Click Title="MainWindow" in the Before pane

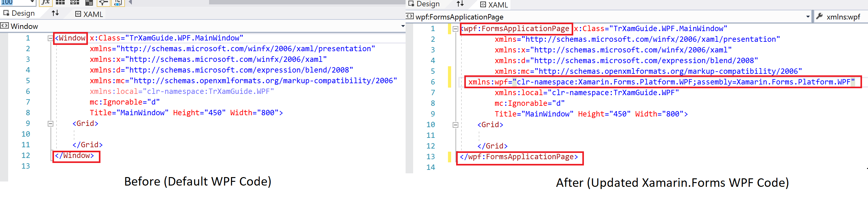[x=129, y=113]
